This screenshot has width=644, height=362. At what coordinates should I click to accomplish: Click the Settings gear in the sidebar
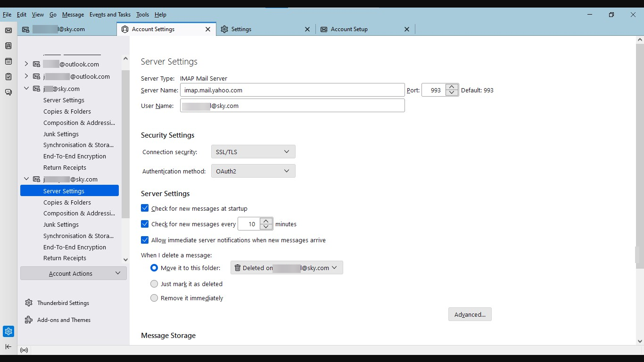click(x=8, y=331)
